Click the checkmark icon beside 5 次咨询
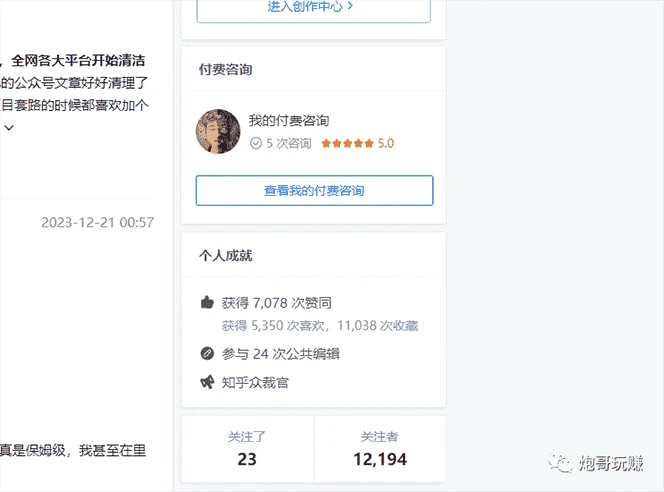The width and height of the screenshot is (664, 492). 256,144
